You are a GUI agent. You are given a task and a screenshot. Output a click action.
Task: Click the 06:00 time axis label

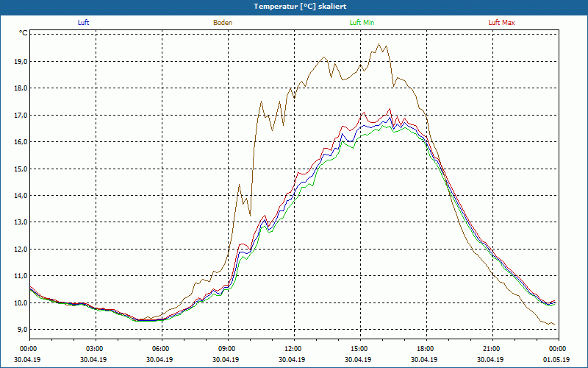(159, 349)
